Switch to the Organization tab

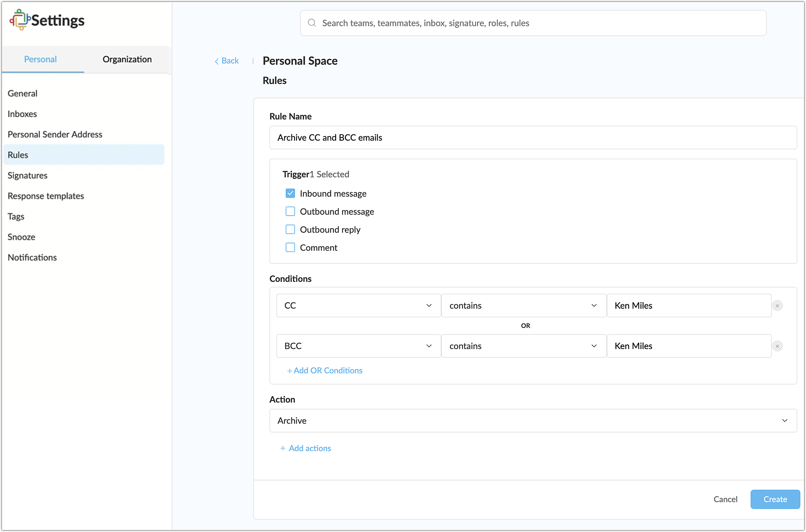(x=127, y=59)
